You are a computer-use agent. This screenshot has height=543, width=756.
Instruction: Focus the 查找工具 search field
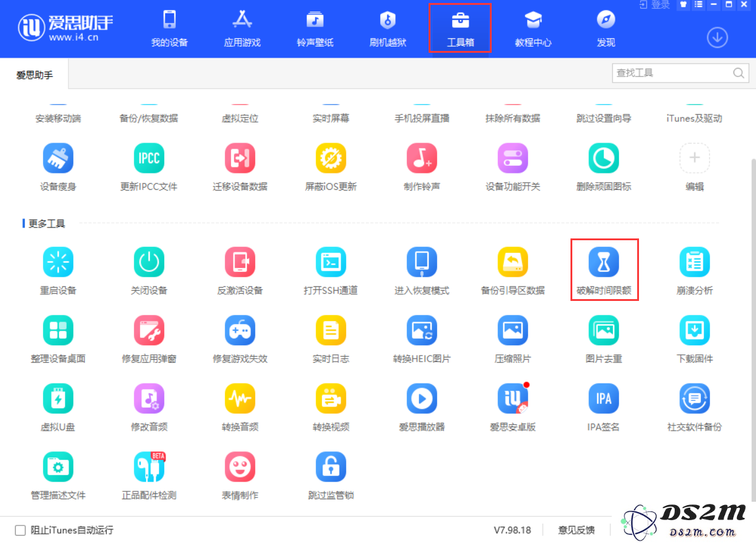pyautogui.click(x=680, y=73)
